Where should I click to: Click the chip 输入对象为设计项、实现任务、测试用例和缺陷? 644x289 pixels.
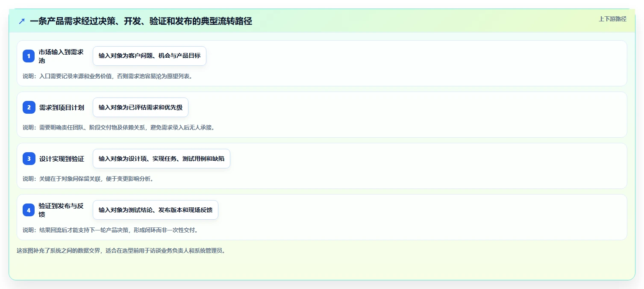[x=162, y=159]
